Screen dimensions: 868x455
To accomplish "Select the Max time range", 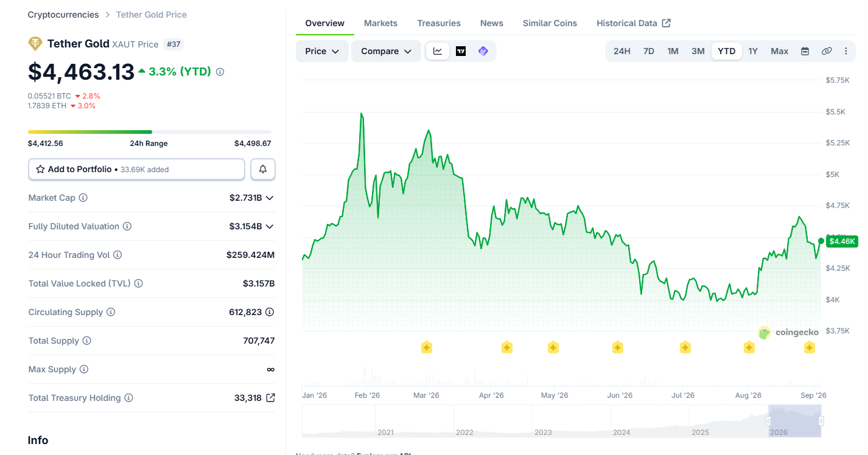I will 780,51.
